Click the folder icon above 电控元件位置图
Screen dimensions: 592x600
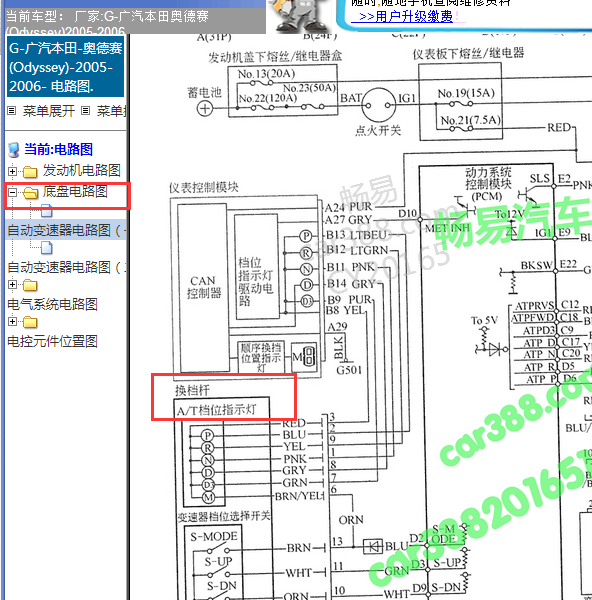pos(30,322)
